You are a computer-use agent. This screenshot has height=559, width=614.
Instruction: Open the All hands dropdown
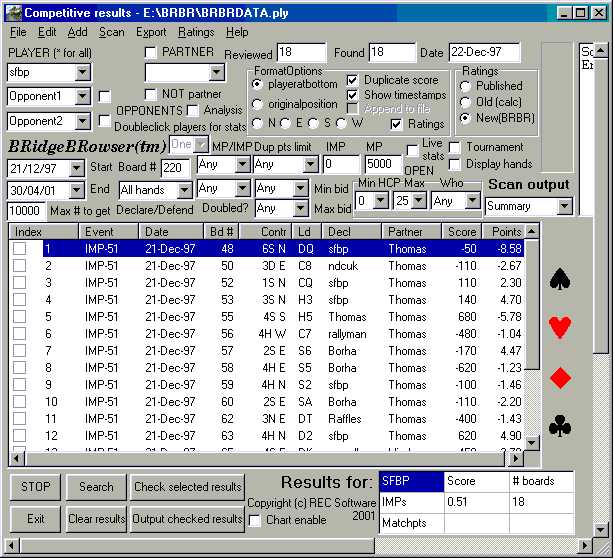click(x=183, y=190)
